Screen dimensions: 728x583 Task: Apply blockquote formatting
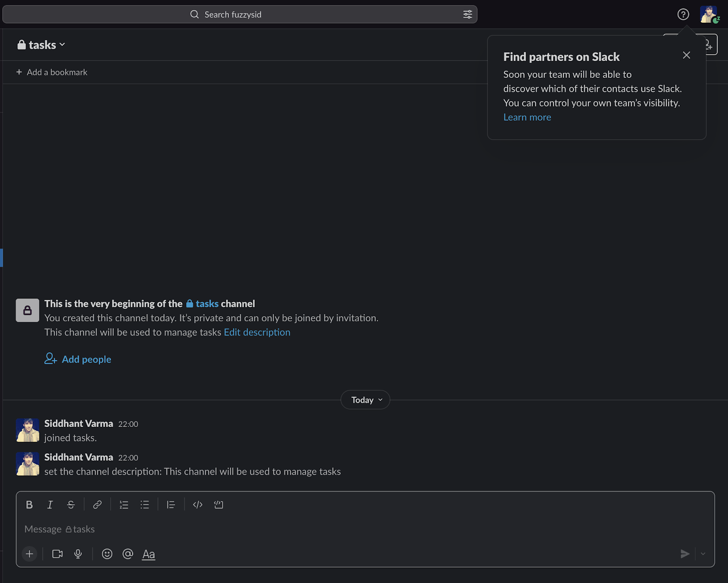coord(171,505)
